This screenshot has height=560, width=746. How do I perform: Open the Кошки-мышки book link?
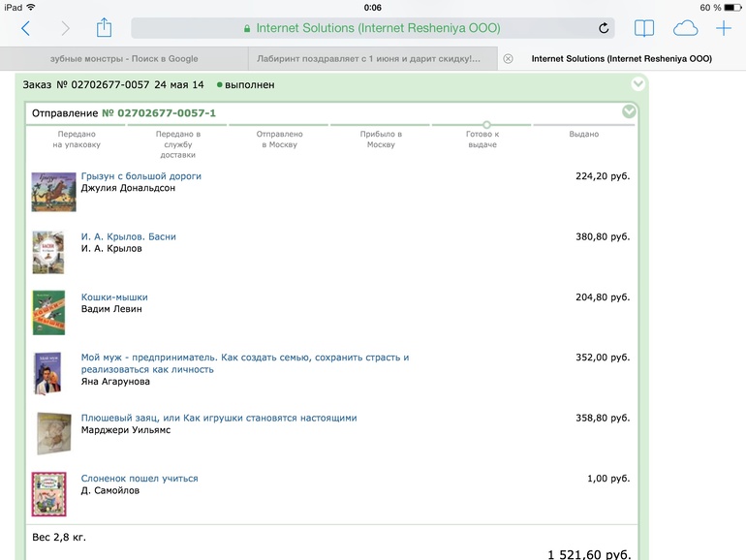tap(114, 297)
